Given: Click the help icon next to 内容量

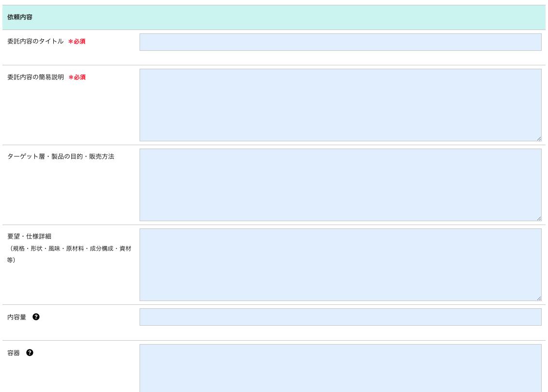Looking at the screenshot, I should click(36, 317).
